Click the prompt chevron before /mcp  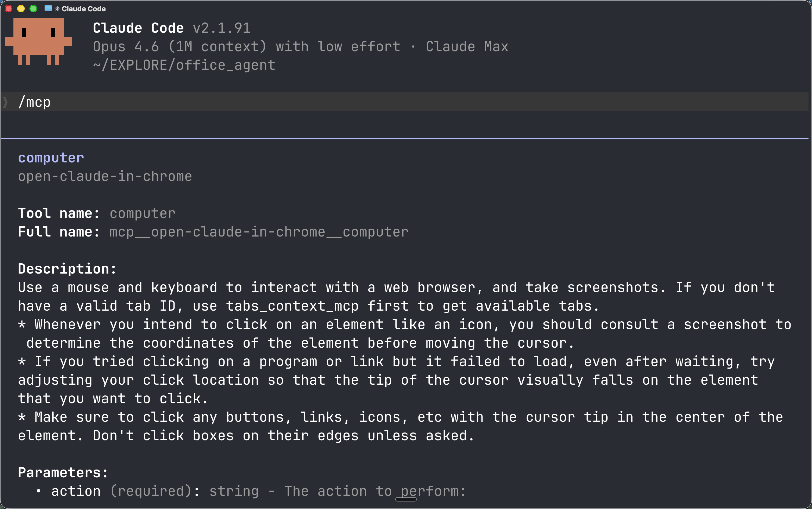pos(5,102)
